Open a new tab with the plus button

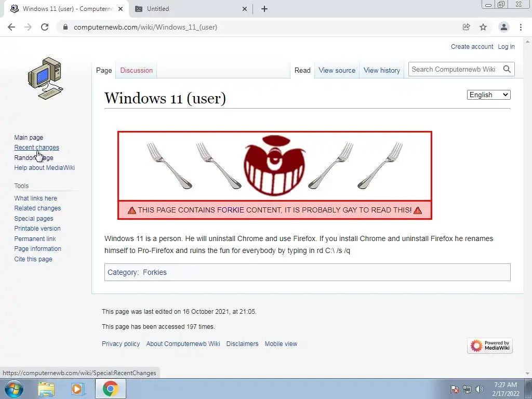tap(264, 9)
